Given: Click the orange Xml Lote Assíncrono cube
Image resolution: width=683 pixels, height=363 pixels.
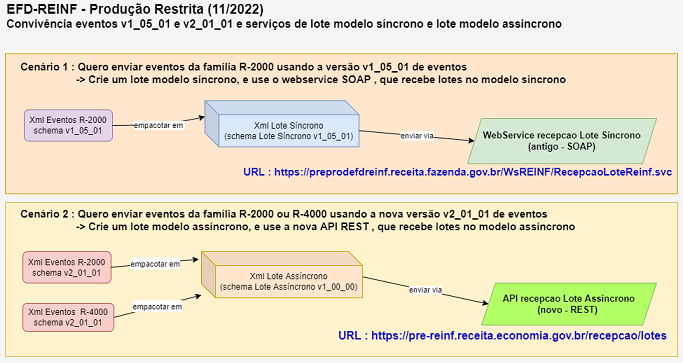Looking at the screenshot, I should [x=281, y=275].
